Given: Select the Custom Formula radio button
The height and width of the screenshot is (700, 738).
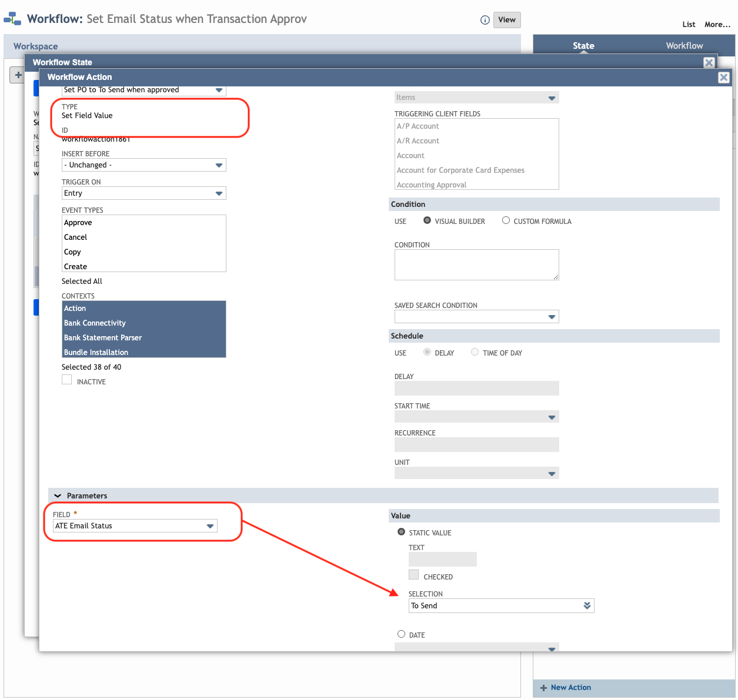Looking at the screenshot, I should pyautogui.click(x=506, y=220).
